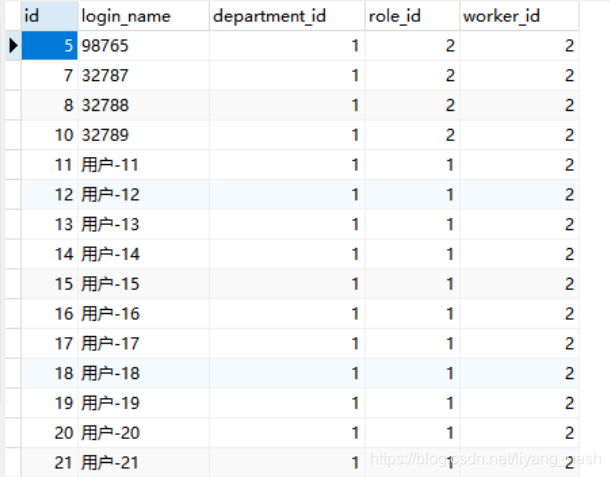
Task: Select login_name cell 用户-18
Action: pos(144,373)
